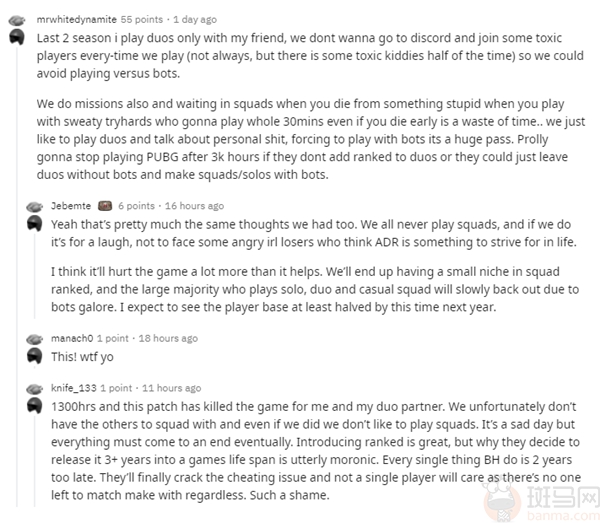Downvote mrwhitedynamite's comment with the helmet icon
The width and height of the screenshot is (600, 523).
pyautogui.click(x=17, y=37)
